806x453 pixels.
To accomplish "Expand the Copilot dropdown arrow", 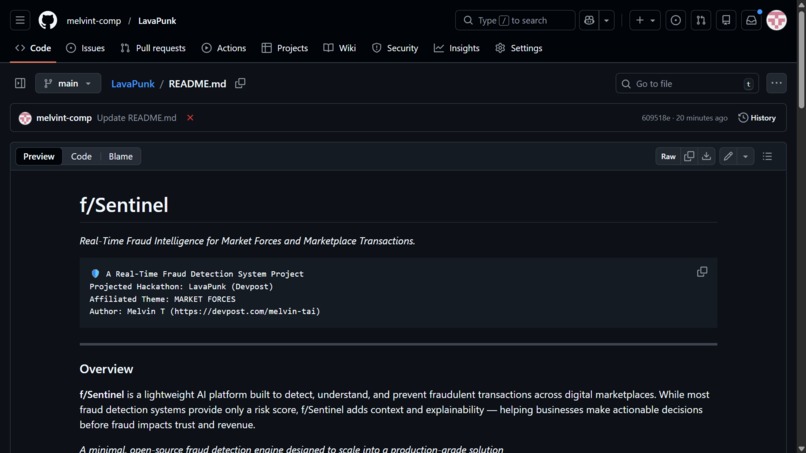I will click(x=607, y=21).
